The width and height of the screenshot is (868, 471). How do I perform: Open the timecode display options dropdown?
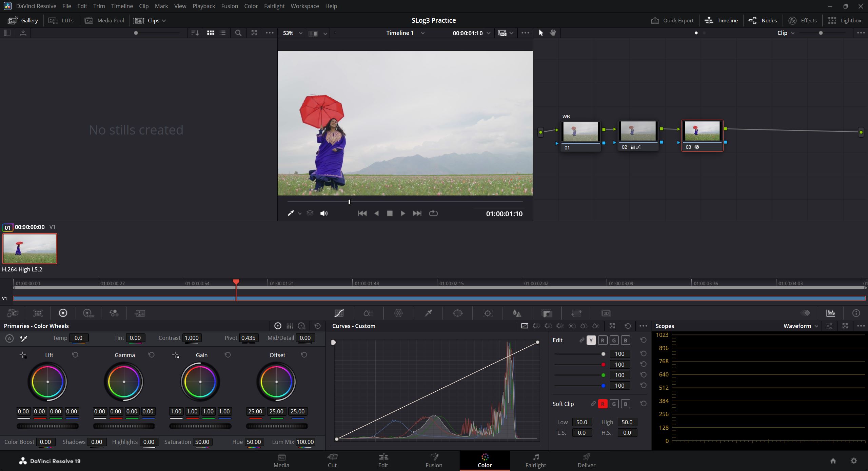(489, 33)
